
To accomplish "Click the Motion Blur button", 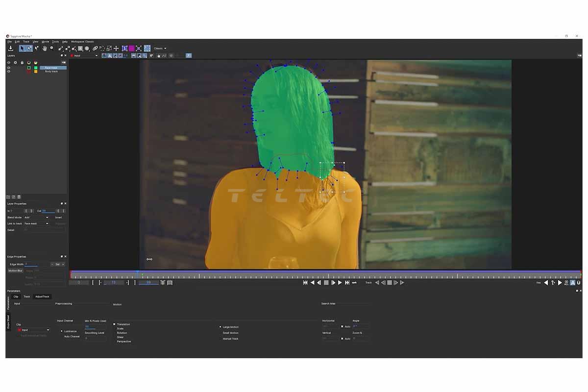I will point(15,270).
